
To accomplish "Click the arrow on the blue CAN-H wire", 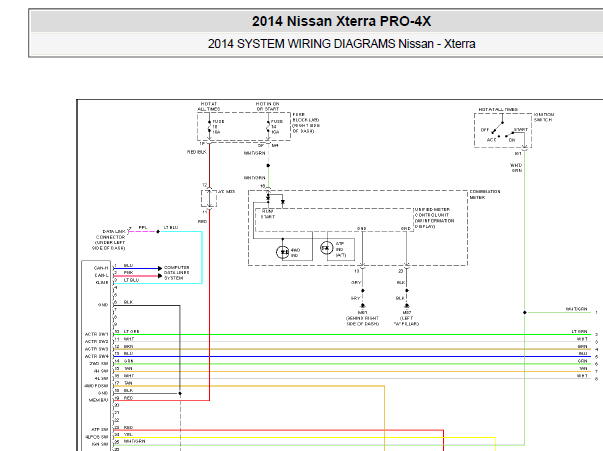I will click(160, 268).
